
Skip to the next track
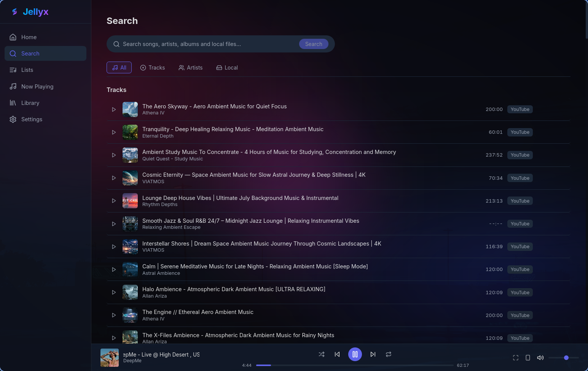pos(373,354)
